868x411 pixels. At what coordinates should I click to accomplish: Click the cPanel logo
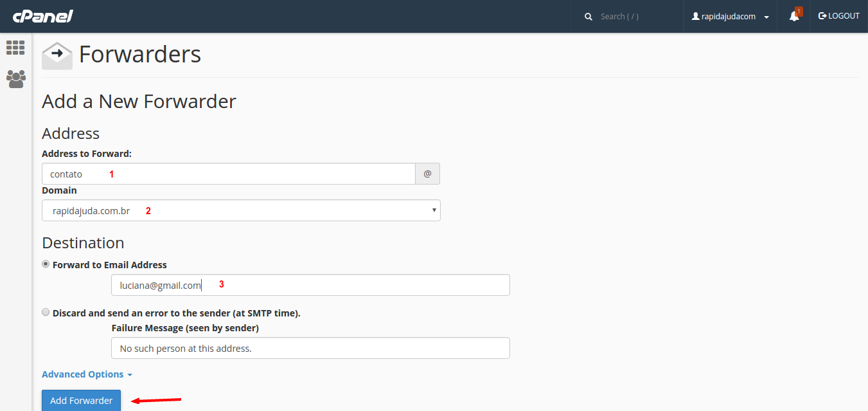tap(42, 16)
